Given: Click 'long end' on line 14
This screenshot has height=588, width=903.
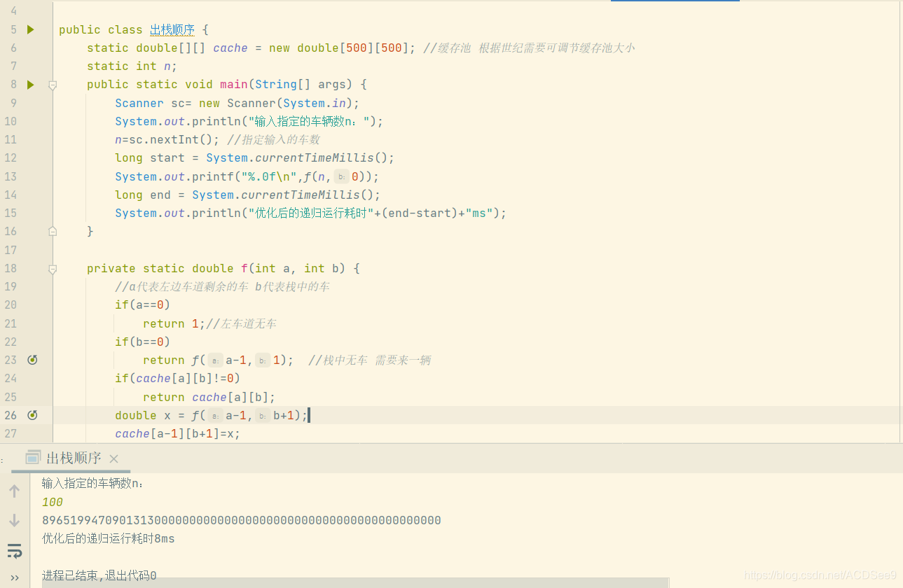Looking at the screenshot, I should tap(143, 195).
